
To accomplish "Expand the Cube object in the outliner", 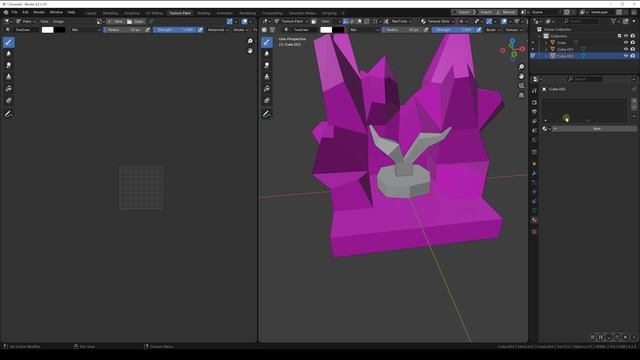I will click(x=546, y=42).
